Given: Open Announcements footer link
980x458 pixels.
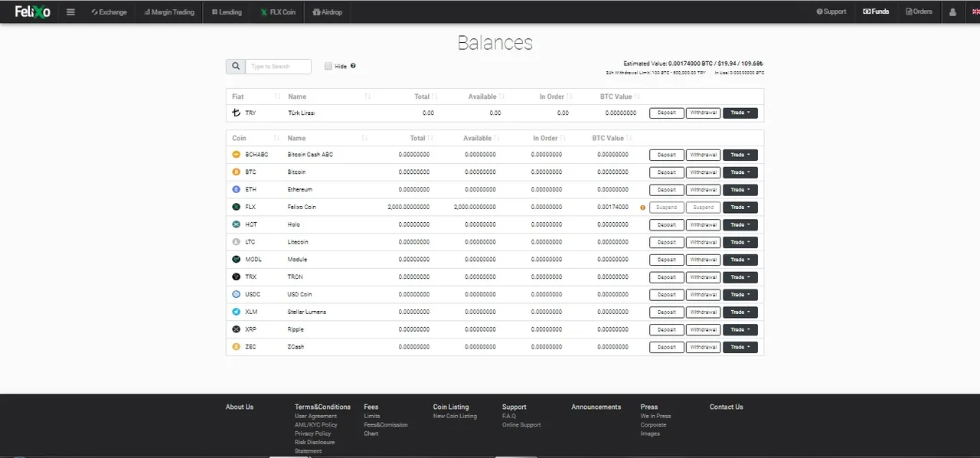Looking at the screenshot, I should point(596,407).
